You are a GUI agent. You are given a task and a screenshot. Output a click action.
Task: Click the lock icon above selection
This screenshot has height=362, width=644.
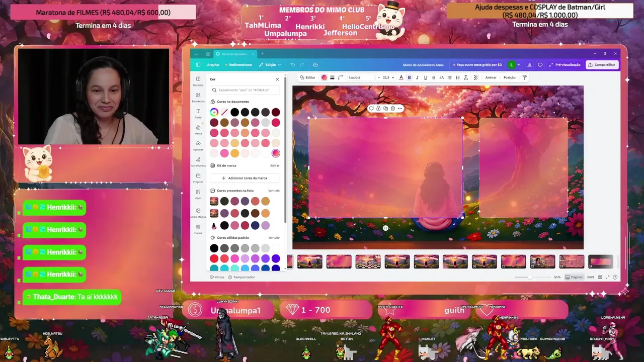click(378, 108)
